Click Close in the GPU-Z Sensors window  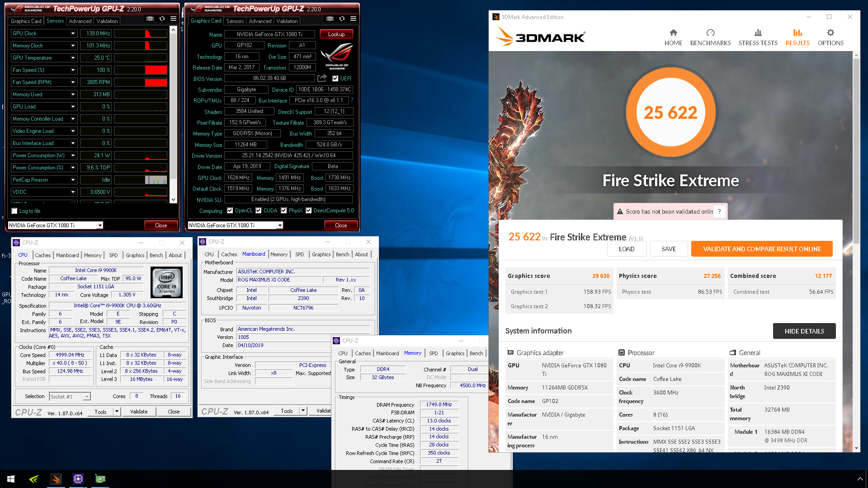[161, 225]
